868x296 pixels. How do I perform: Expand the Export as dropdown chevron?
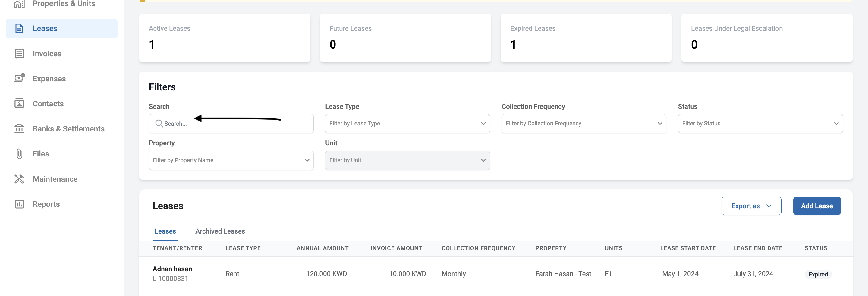point(769,206)
